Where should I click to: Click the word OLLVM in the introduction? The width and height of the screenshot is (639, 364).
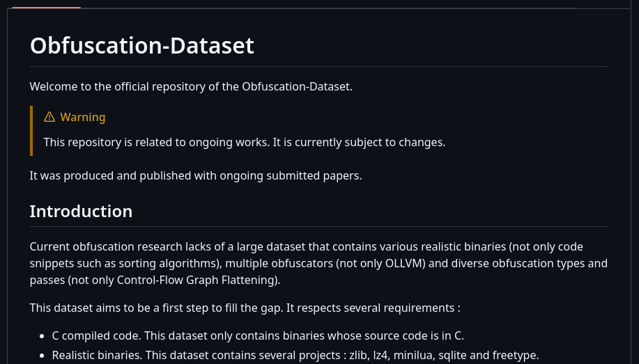tap(403, 264)
